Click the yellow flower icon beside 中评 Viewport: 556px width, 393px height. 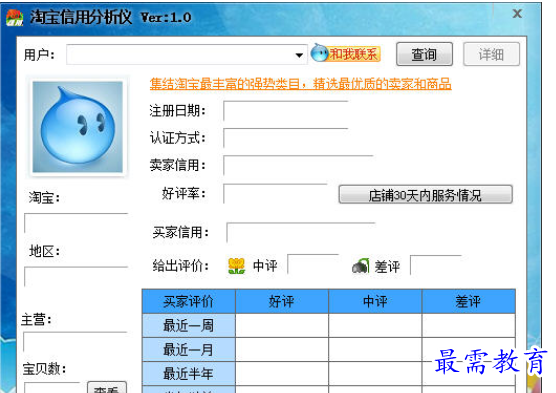pyautogui.click(x=237, y=266)
